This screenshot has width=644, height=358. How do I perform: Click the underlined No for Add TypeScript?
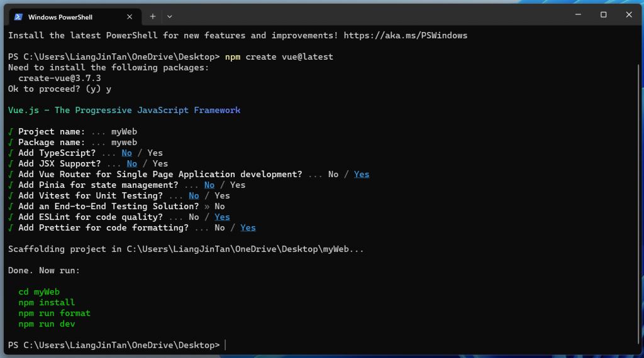(x=126, y=153)
